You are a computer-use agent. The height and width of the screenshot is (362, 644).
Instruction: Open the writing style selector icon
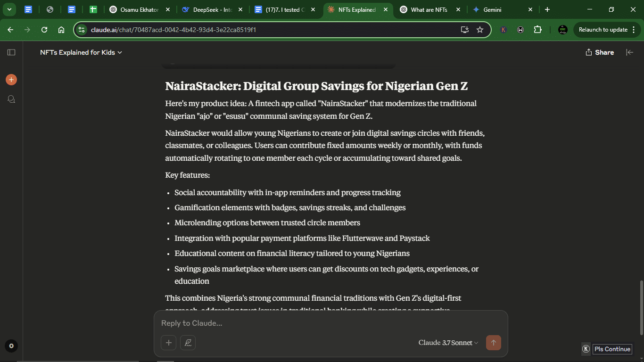click(x=188, y=343)
